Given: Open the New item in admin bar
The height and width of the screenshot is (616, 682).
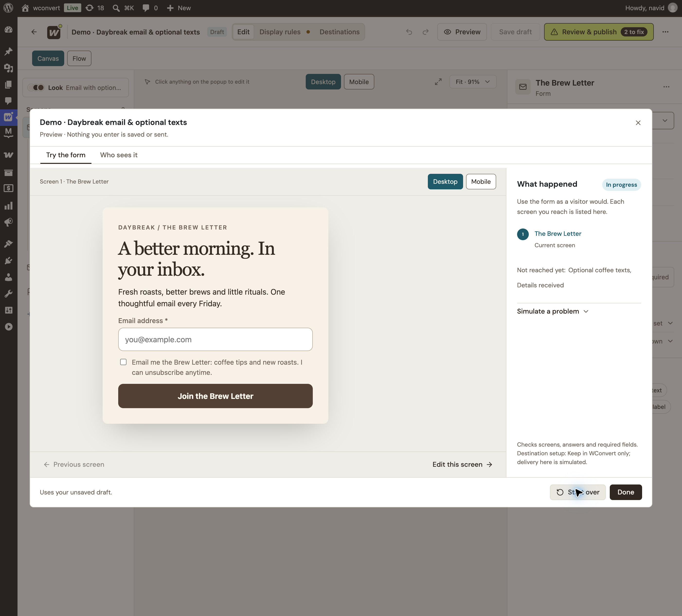Looking at the screenshot, I should [179, 8].
